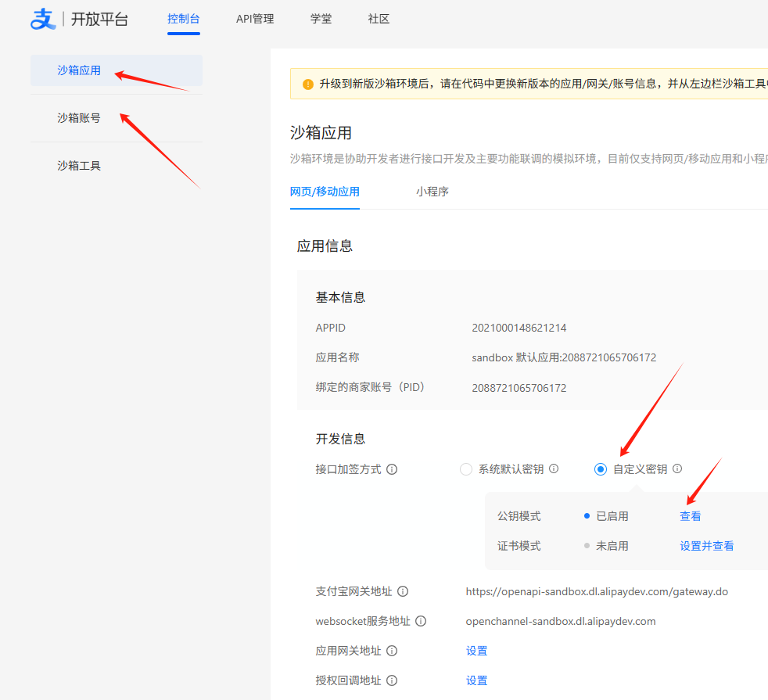Click the orange warning icon in banner
This screenshot has width=768, height=700.
tap(308, 84)
